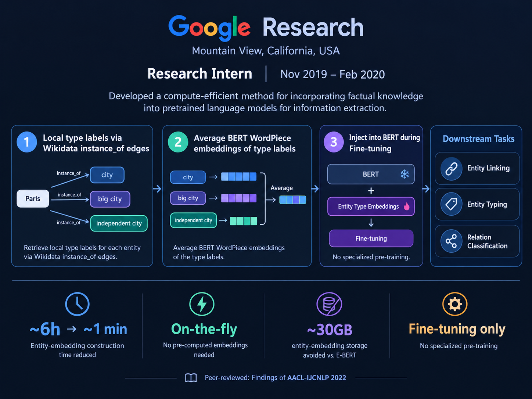
Task: Click the purple step 3 circle badge
Action: coord(334,142)
